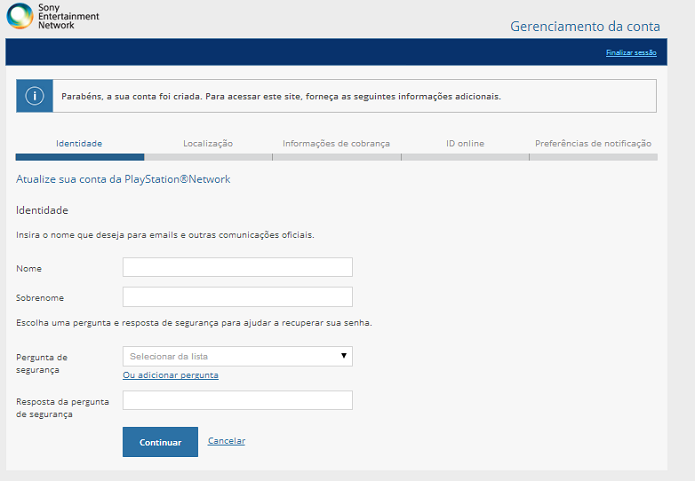
Task: Select the Localização step tab
Action: pos(208,144)
